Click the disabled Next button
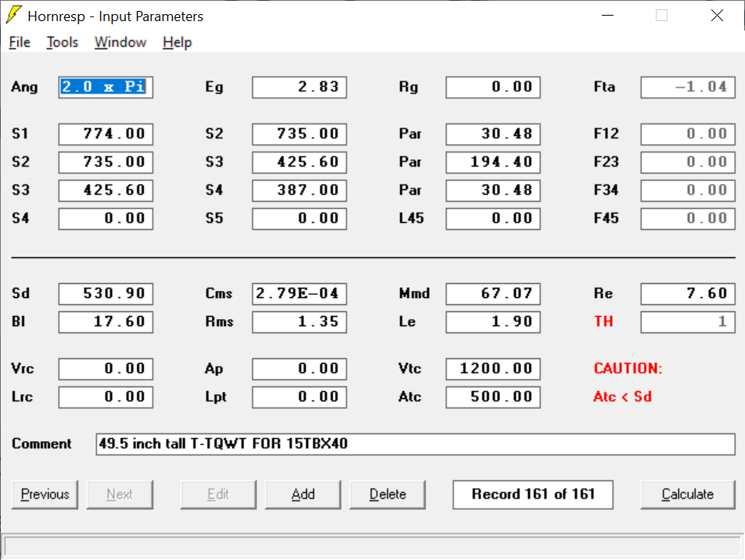 (120, 494)
